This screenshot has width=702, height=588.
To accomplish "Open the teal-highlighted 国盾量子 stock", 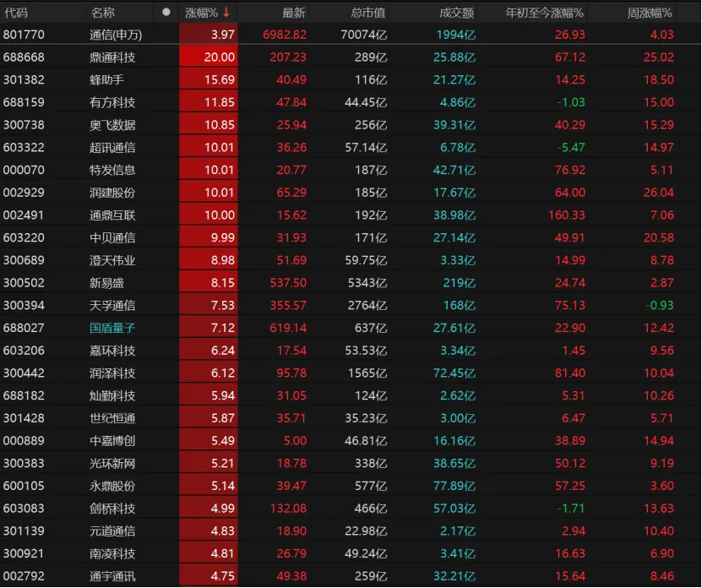I will 114,328.
